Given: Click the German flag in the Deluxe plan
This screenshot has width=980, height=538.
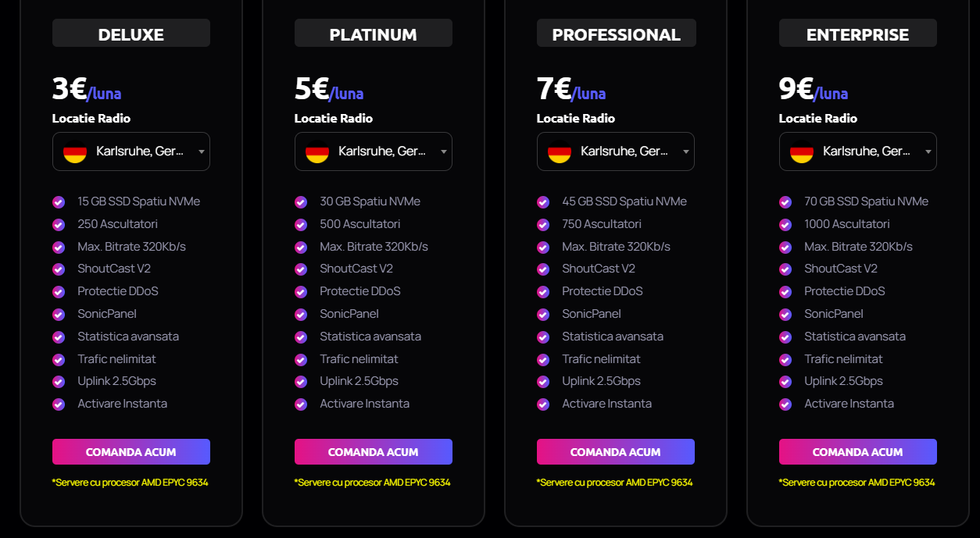Looking at the screenshot, I should pyautogui.click(x=75, y=151).
